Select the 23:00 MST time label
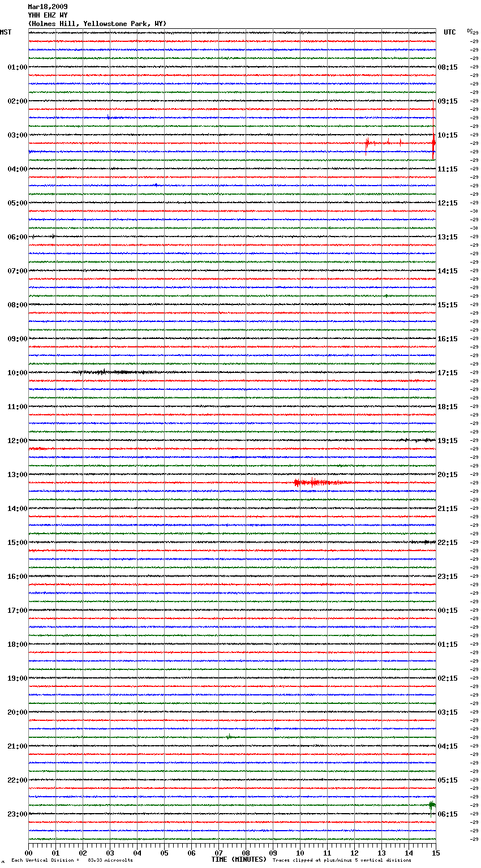Viewport: 481px width, 868px height. [18, 814]
